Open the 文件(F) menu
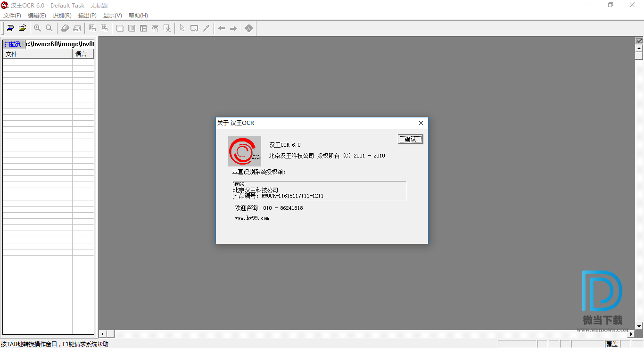This screenshot has height=348, width=644. [12, 16]
